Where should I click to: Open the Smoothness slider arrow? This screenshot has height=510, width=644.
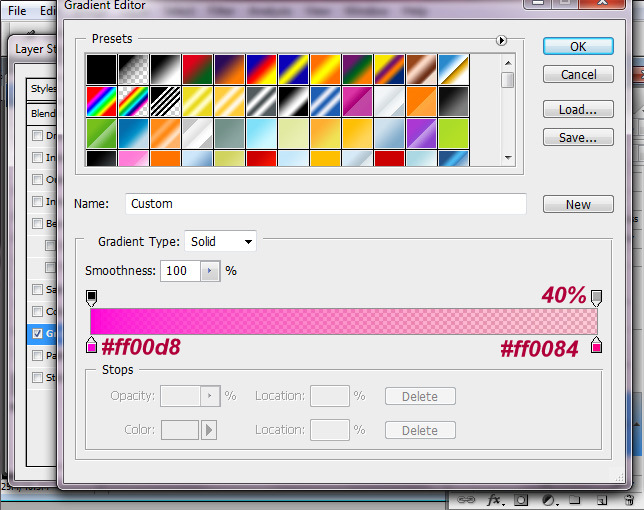coord(209,271)
